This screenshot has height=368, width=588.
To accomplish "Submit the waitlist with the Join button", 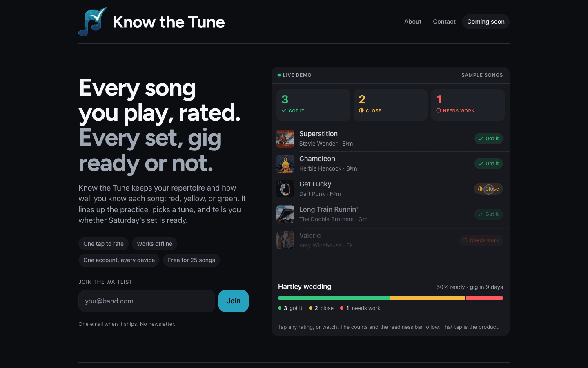I will pyautogui.click(x=234, y=301).
